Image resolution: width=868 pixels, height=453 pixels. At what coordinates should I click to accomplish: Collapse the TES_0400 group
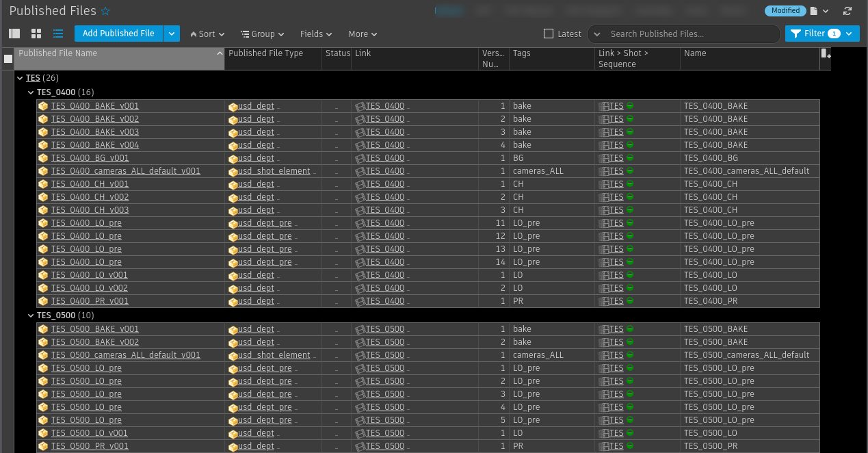point(31,92)
